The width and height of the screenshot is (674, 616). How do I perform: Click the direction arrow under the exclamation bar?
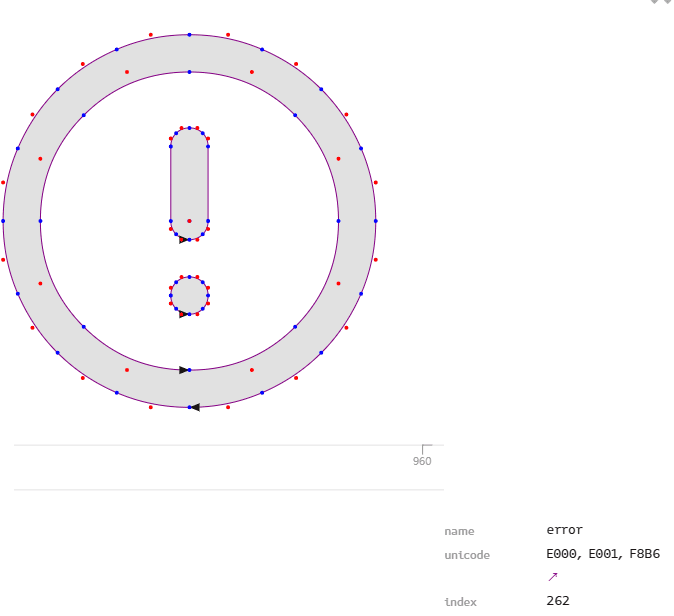coord(182,240)
